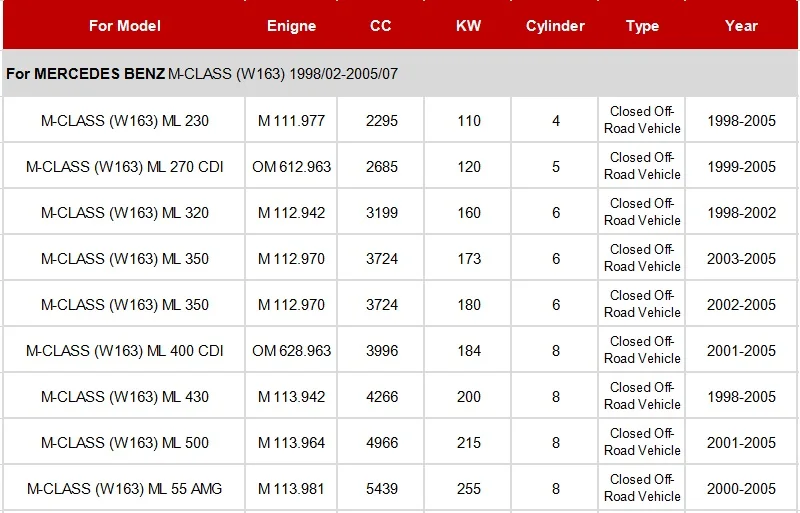Select the 'M-CLASS (W163) ML 270 CDI' cell
This screenshot has width=800, height=513.
[x=124, y=166]
